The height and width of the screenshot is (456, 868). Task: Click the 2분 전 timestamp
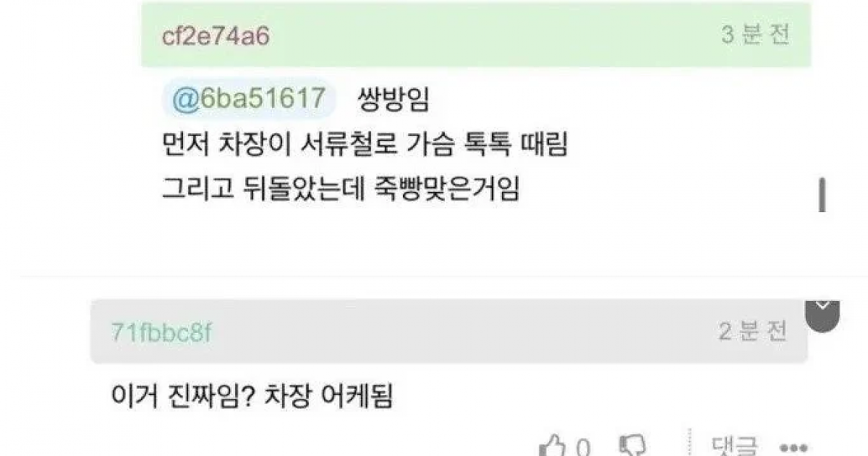point(752,332)
